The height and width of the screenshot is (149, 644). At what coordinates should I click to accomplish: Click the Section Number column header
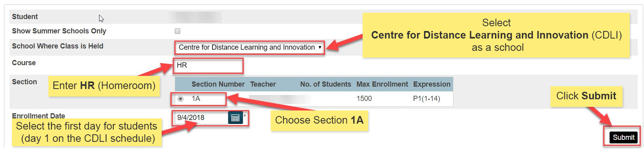(218, 84)
